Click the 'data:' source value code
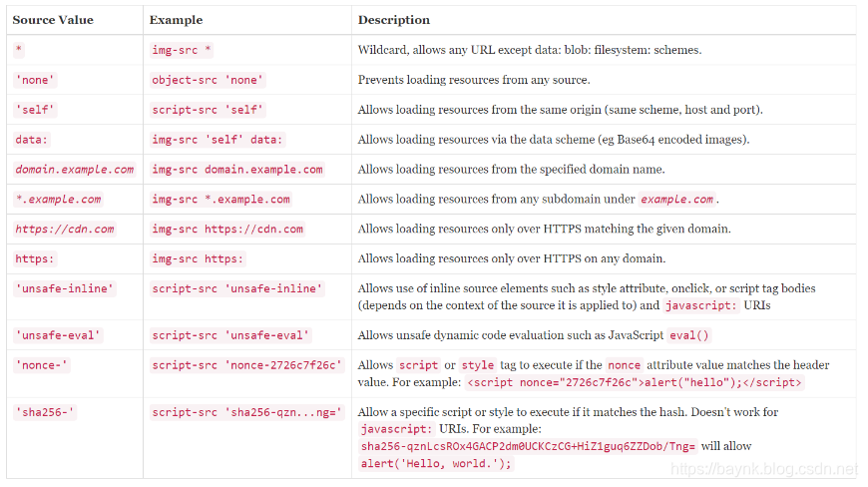Image resolution: width=868 pixels, height=487 pixels. click(32, 140)
